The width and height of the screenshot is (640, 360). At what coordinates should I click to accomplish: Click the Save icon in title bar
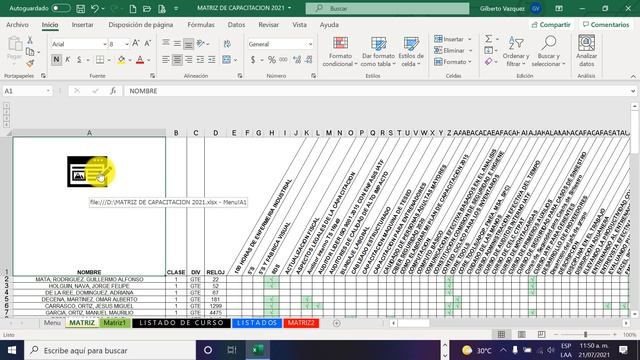(x=80, y=8)
